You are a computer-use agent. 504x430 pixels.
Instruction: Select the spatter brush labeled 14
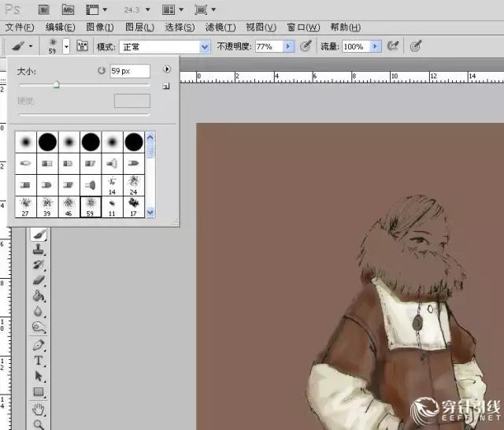click(112, 185)
